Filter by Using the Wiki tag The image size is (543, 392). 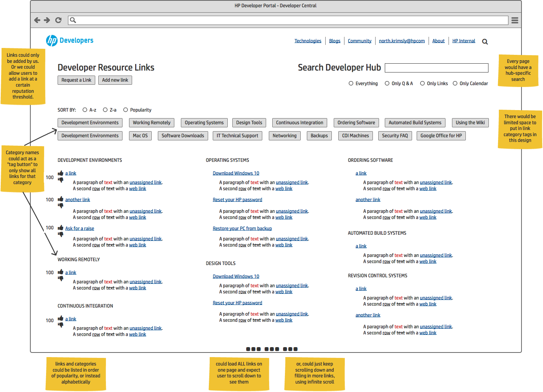coord(470,123)
